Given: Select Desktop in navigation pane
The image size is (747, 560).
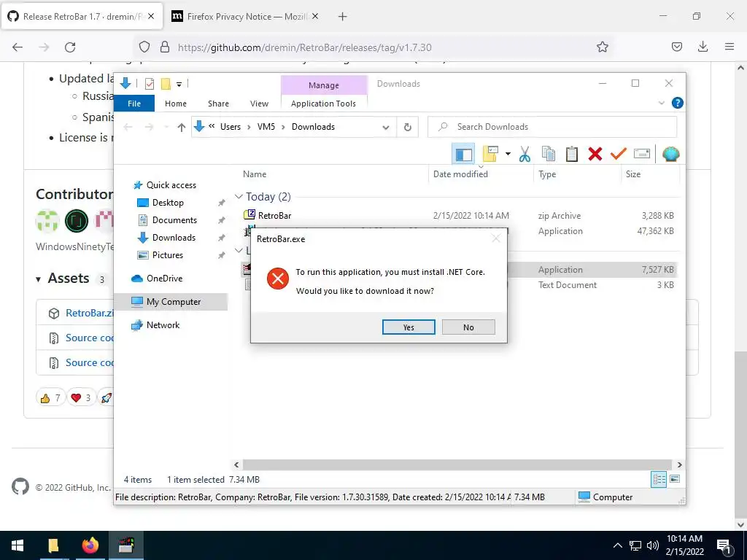Looking at the screenshot, I should pyautogui.click(x=168, y=203).
